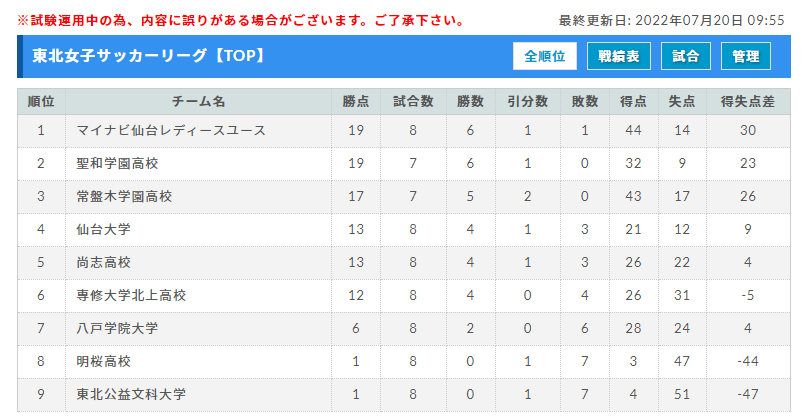This screenshot has height=418, width=805.
Task: Click the 得失点差 column header
Action: point(748,102)
